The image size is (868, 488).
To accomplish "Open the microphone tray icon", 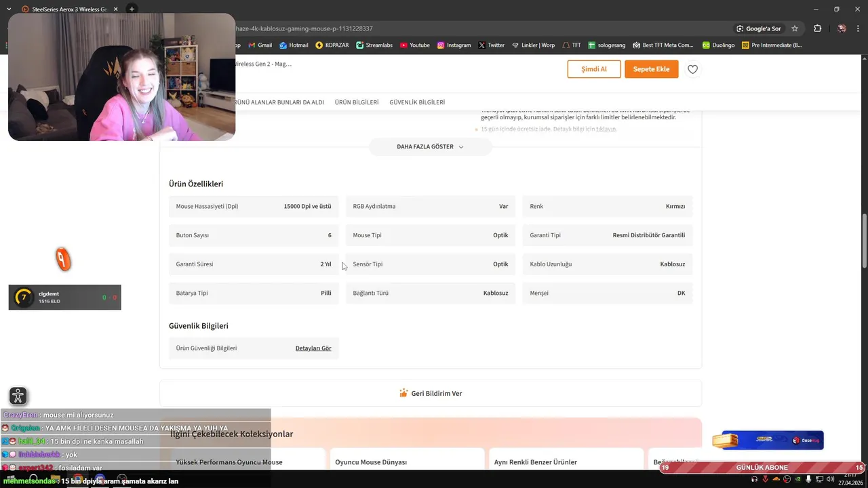I will coord(808,479).
